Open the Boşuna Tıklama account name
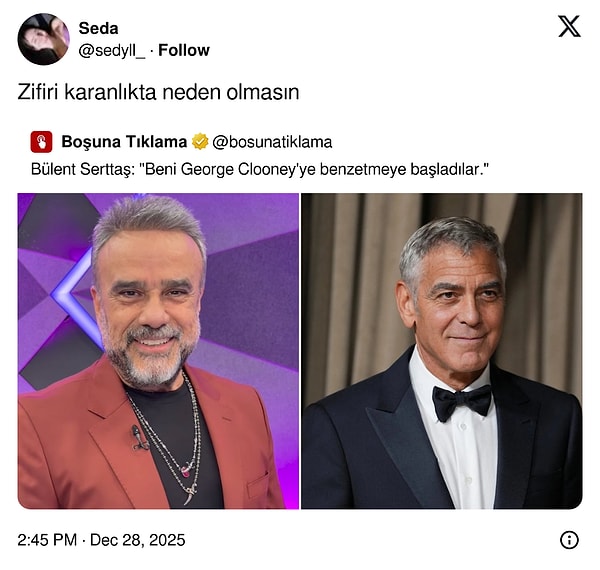600x570 pixels. [123, 141]
